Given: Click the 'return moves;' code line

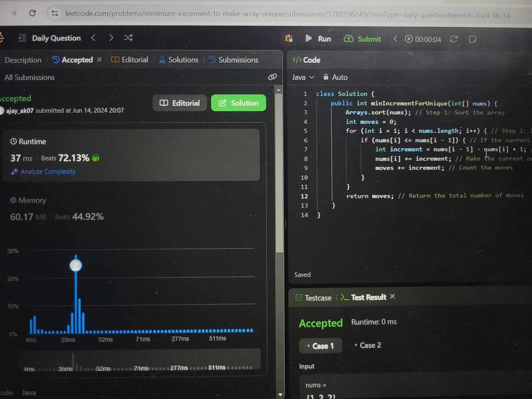Looking at the screenshot, I should tap(370, 196).
